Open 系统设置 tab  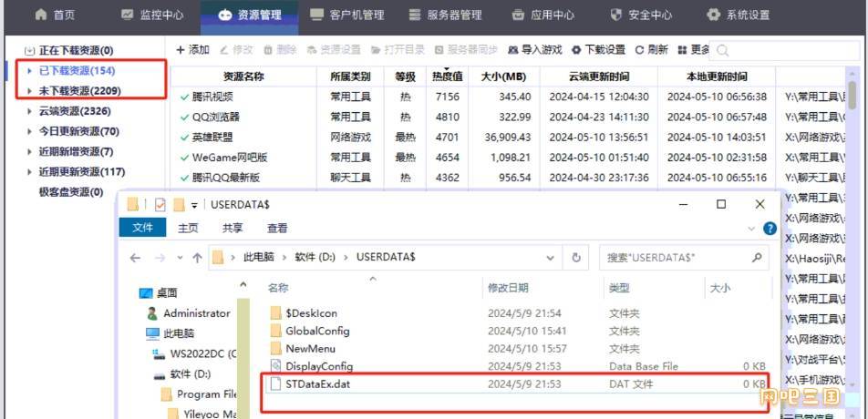739,15
